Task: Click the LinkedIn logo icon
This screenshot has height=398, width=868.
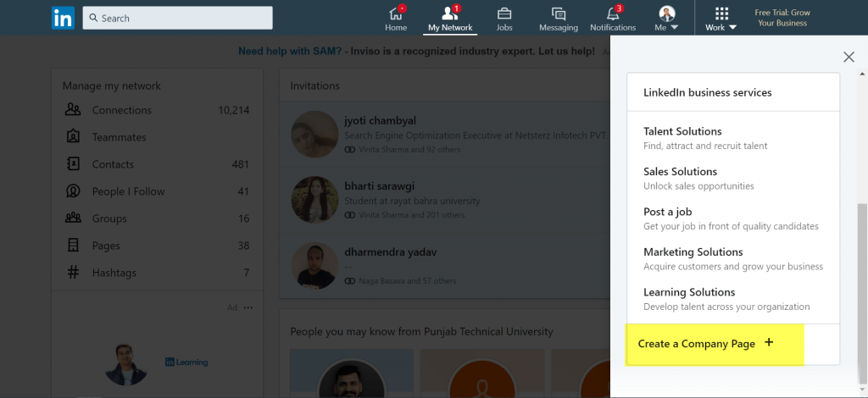Action: tap(63, 18)
